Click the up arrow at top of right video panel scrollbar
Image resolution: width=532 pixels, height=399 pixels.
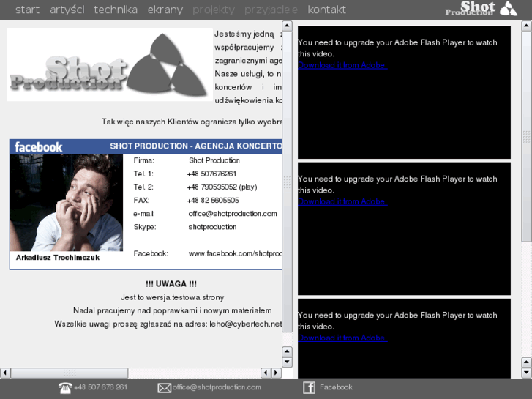(526, 26)
